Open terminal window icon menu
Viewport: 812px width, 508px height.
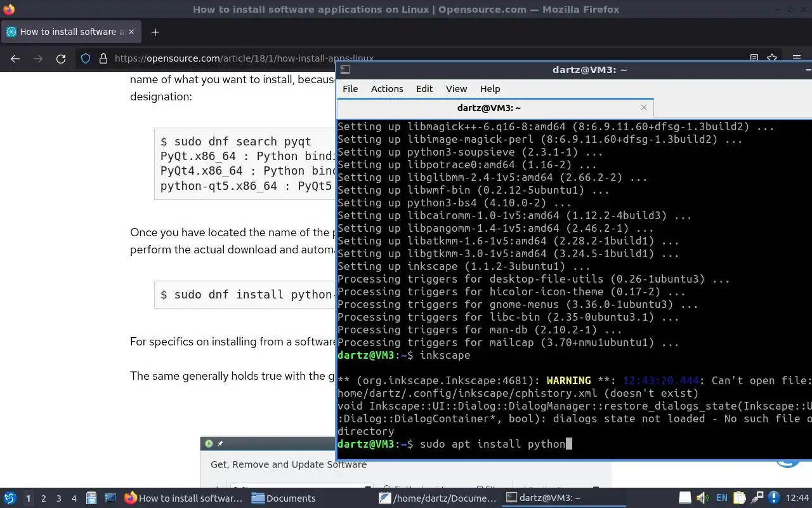(x=345, y=70)
